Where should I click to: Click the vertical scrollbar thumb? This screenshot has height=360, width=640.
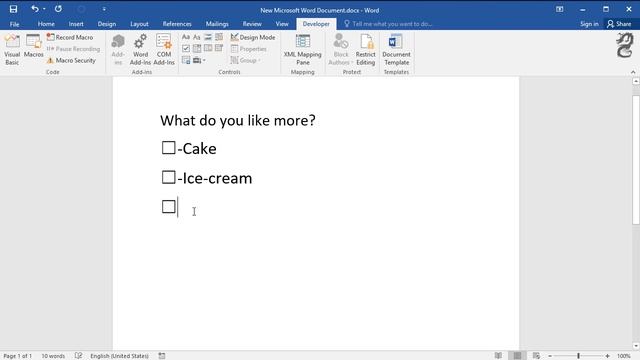click(636, 160)
